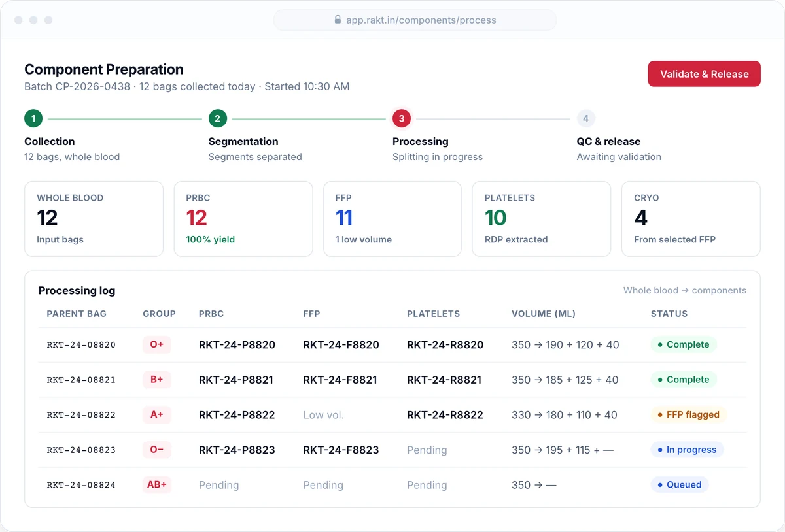Select the FFP 1 low volume card
Image resolution: width=785 pixels, height=532 pixels.
[392, 219]
